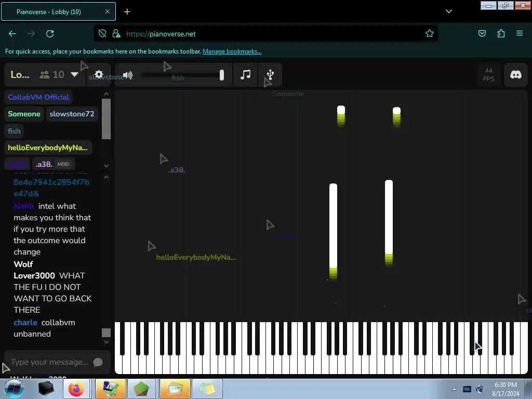Click the user list scrollbar thumb
532x399 pixels.
click(106, 119)
